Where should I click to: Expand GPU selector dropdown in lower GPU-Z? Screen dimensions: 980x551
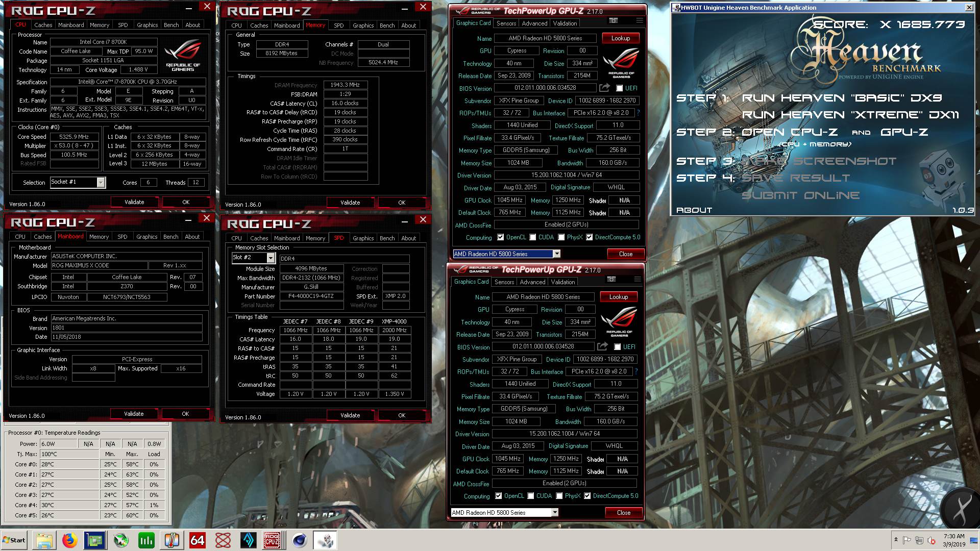pos(555,513)
